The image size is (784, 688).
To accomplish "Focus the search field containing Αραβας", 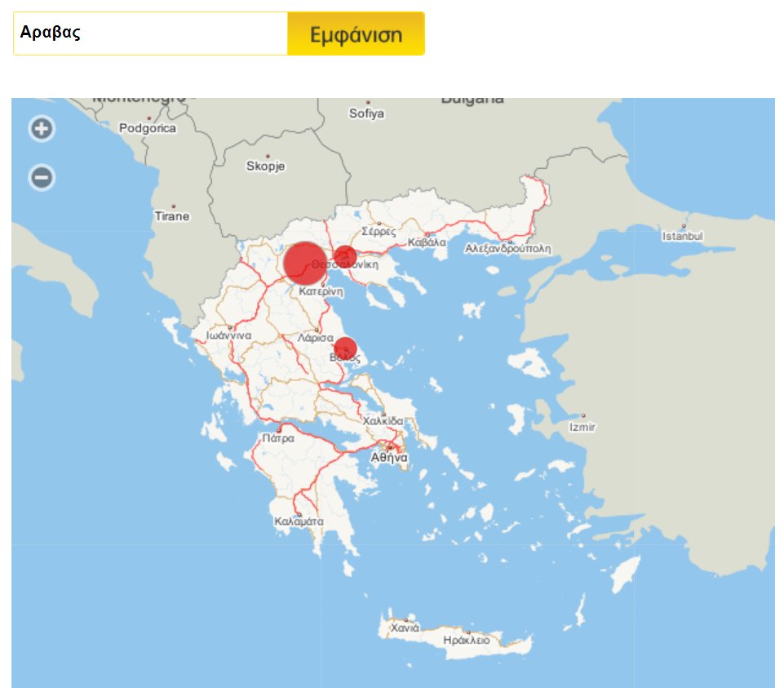I will click(150, 33).
